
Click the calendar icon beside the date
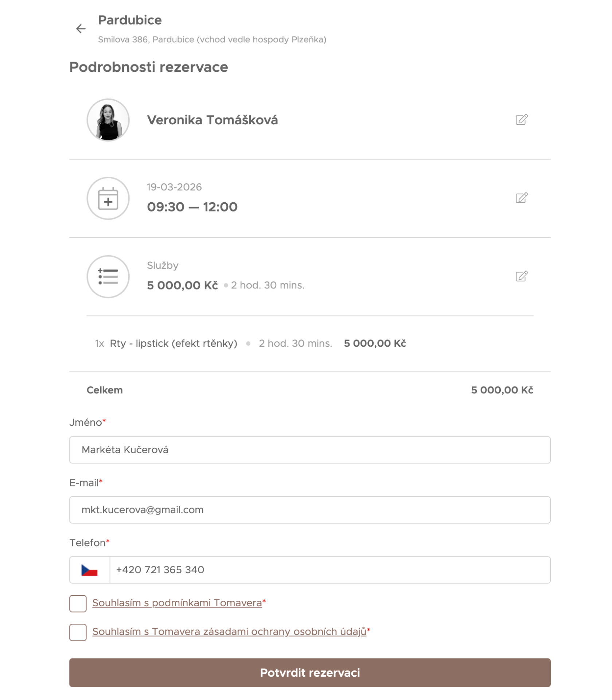click(x=108, y=198)
